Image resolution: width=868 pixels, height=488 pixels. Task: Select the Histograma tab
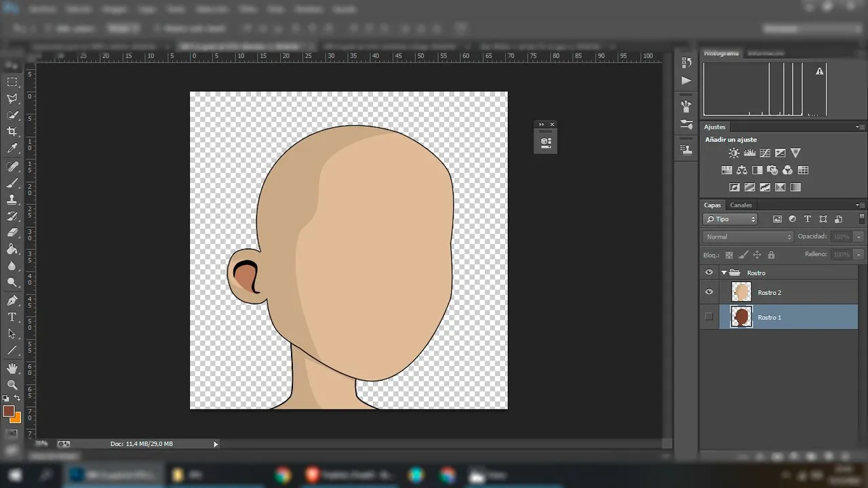[721, 53]
